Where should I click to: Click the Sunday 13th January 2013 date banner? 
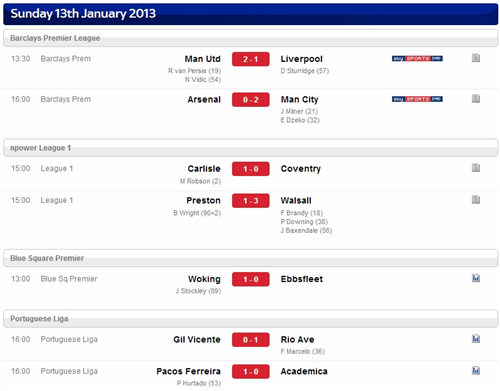click(x=251, y=14)
